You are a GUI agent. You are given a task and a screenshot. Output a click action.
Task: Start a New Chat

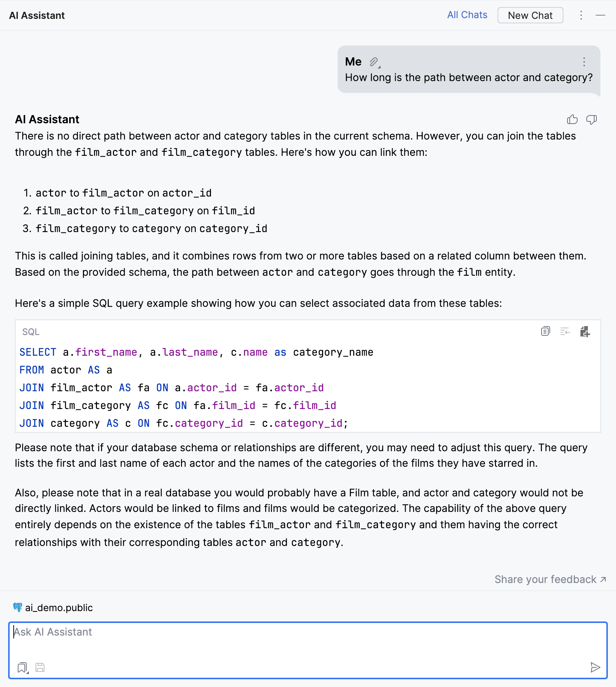pyautogui.click(x=530, y=15)
